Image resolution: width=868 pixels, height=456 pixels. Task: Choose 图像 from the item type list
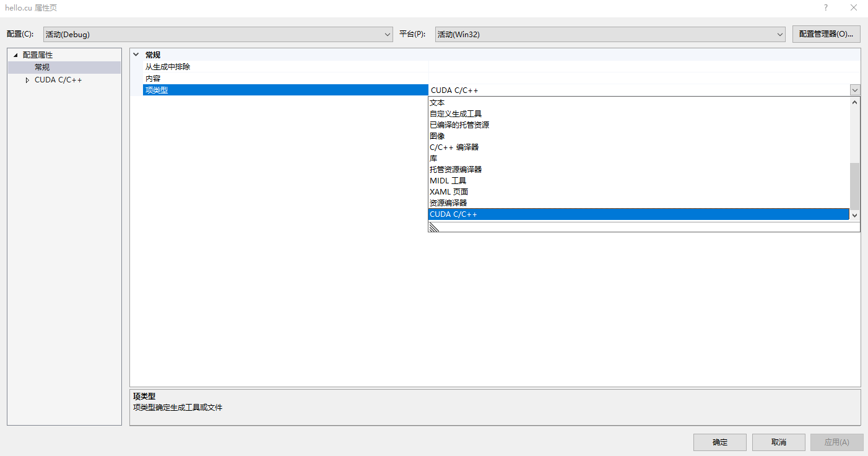pyautogui.click(x=639, y=136)
